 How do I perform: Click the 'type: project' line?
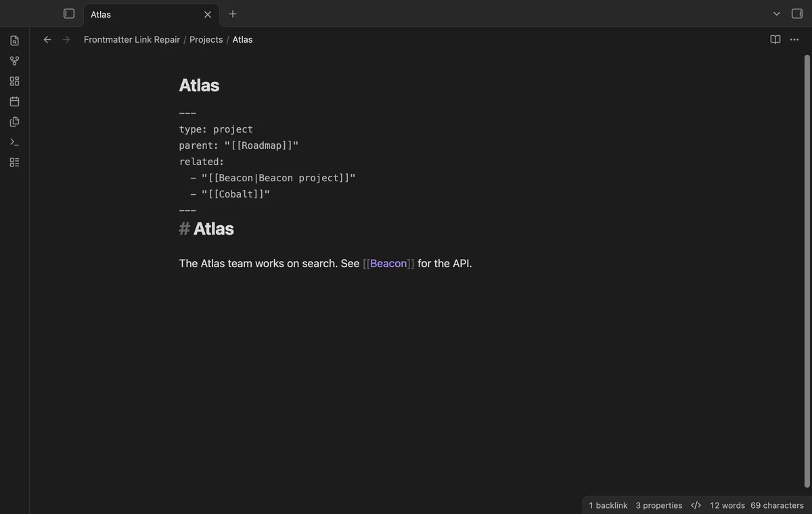coord(216,129)
